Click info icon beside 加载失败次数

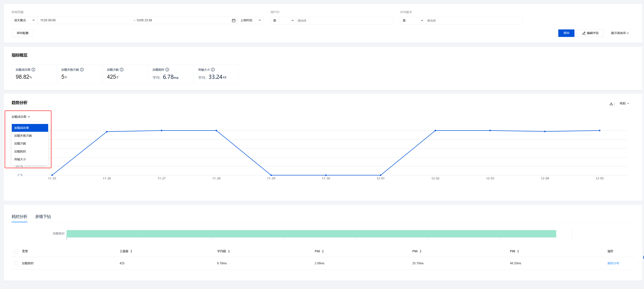82,70
